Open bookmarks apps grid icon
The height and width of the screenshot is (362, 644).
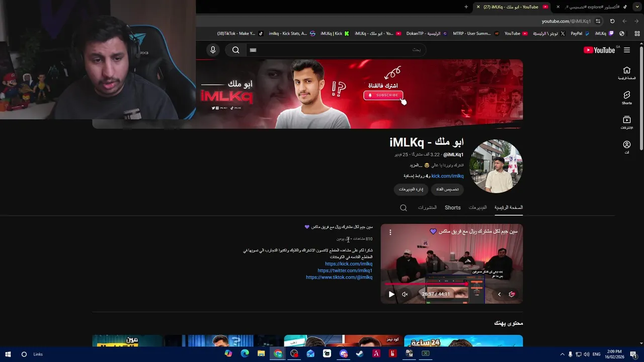click(637, 34)
